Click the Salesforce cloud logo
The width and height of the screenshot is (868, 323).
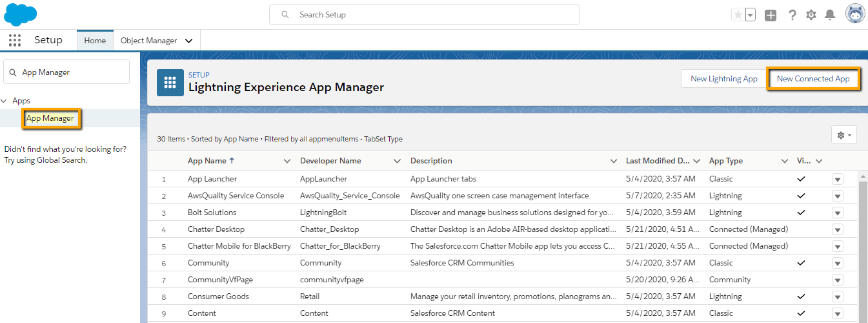click(x=20, y=14)
